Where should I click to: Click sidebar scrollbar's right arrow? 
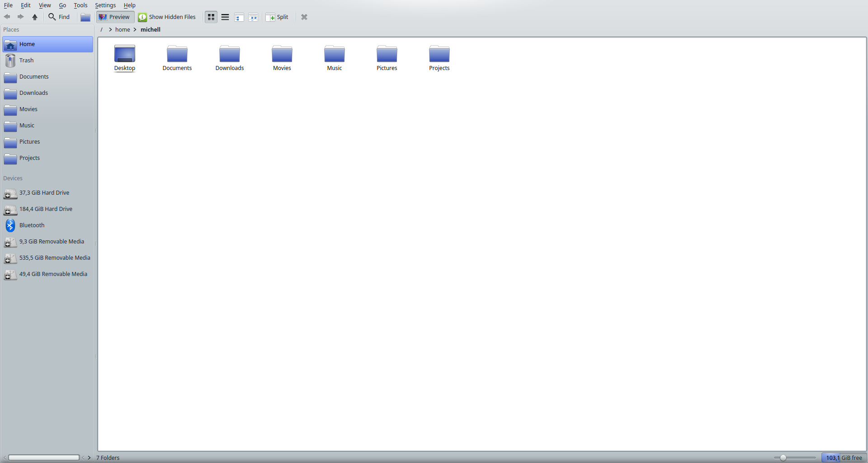[x=89, y=458]
